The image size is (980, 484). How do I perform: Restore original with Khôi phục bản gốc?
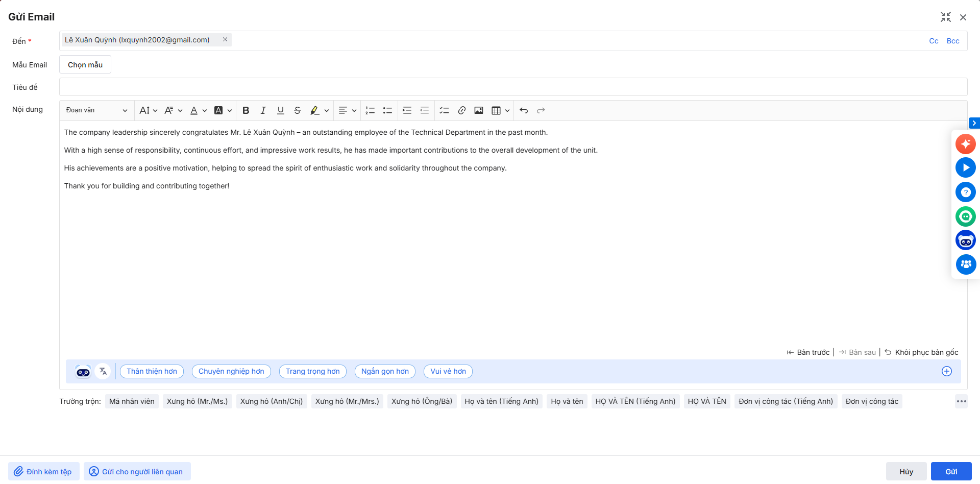tap(922, 352)
